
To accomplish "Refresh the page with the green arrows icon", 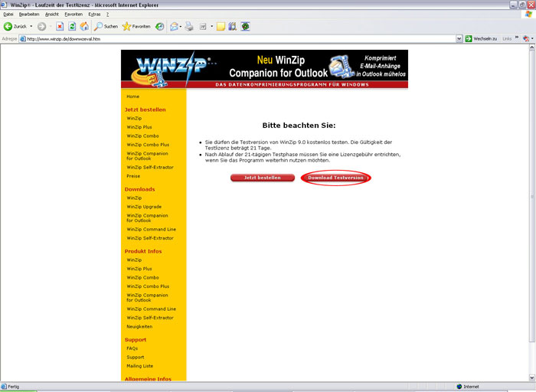I will click(x=72, y=26).
